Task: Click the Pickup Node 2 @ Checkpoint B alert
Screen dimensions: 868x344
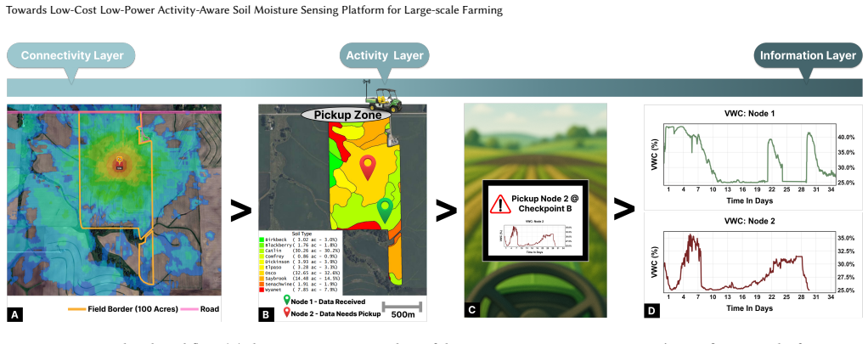Action: point(536,221)
